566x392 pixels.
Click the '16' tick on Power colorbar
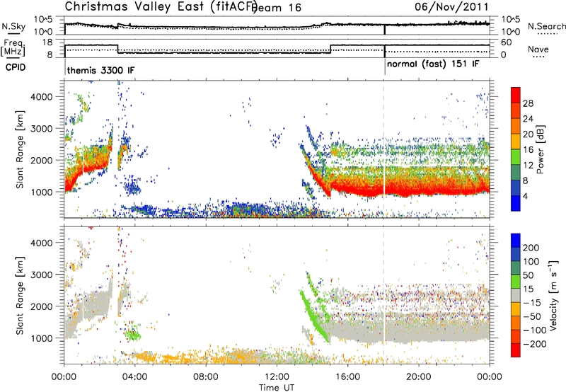point(528,150)
